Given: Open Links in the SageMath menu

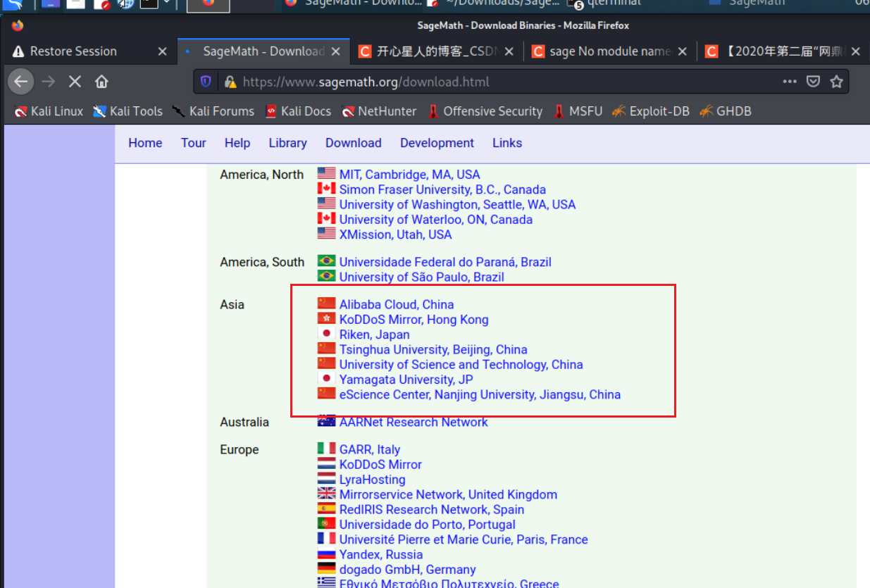Looking at the screenshot, I should [x=507, y=143].
